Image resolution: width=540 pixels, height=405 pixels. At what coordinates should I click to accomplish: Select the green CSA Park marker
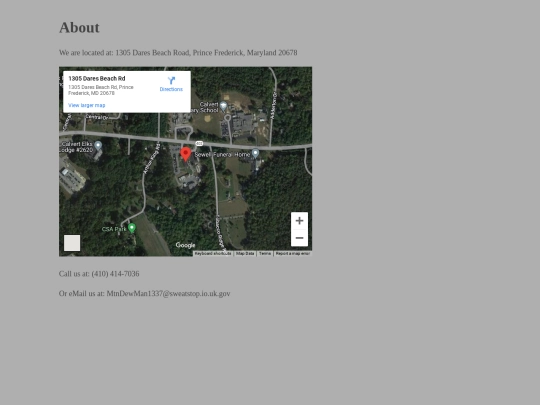tap(132, 228)
